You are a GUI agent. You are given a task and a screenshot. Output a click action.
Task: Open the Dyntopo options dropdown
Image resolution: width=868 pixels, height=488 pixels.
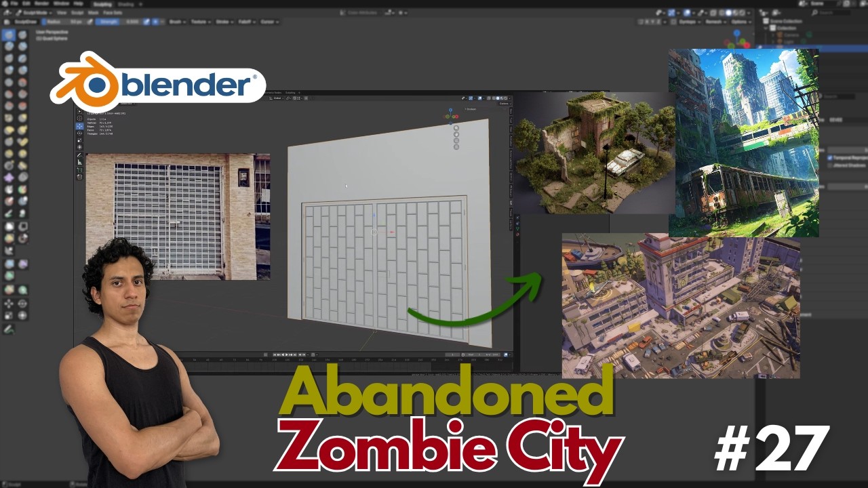click(x=690, y=22)
